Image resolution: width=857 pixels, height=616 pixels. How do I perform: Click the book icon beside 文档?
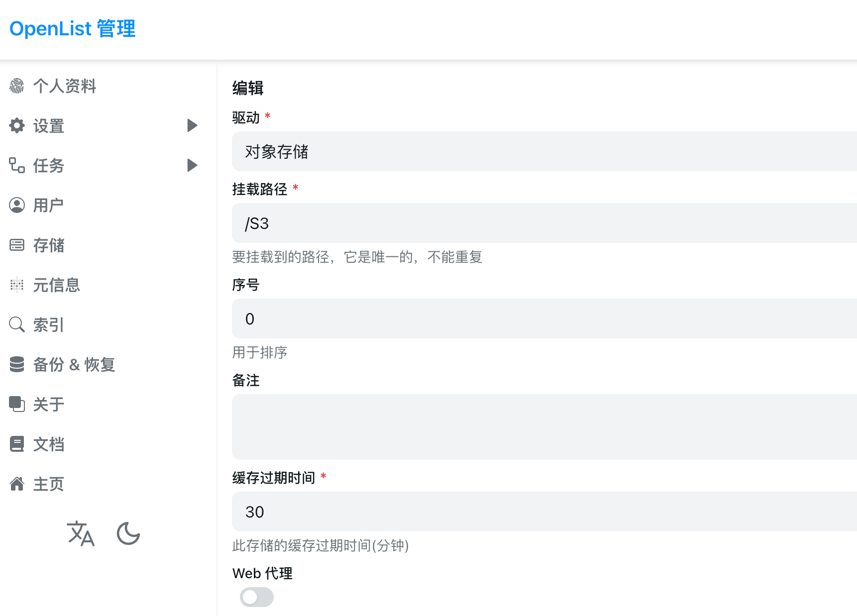point(17,444)
